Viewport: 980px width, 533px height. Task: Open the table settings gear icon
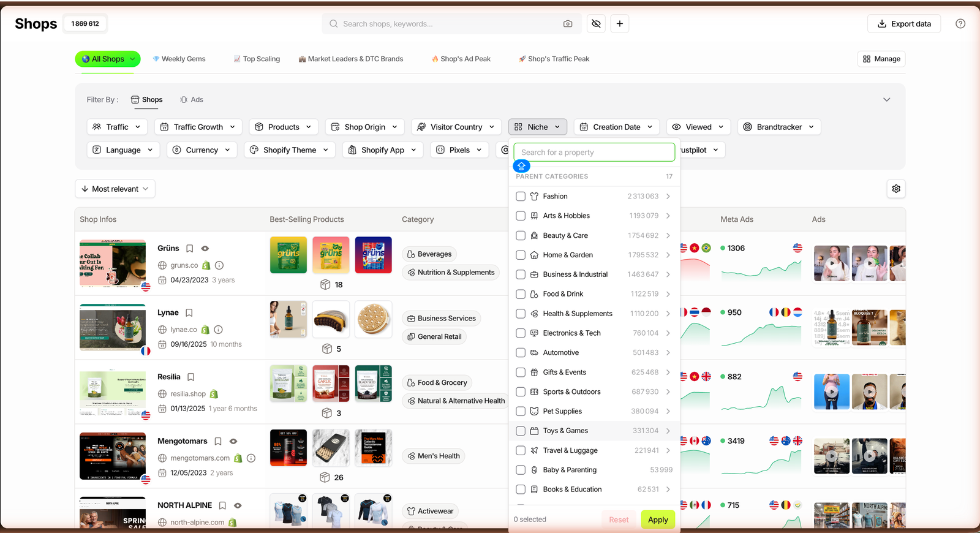[896, 189]
